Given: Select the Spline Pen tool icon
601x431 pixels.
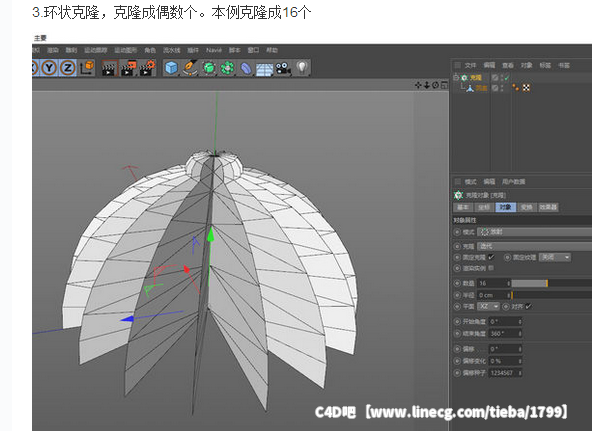Looking at the screenshot, I should tap(190, 68).
